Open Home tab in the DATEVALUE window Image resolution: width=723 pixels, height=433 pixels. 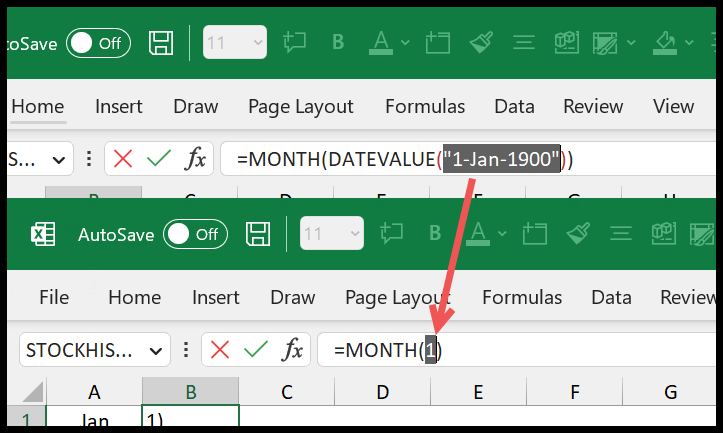point(38,107)
